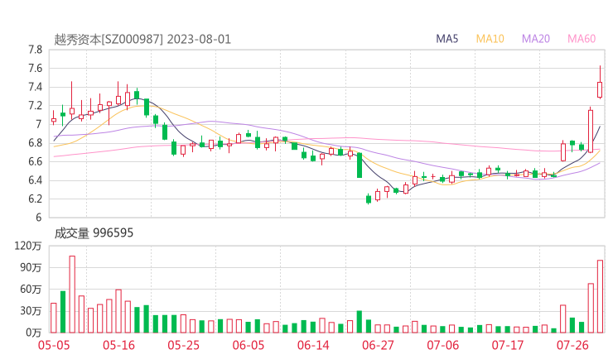Screen dimensions: 613x364
Task: Click the MA10 legend label
Action: click(x=490, y=39)
